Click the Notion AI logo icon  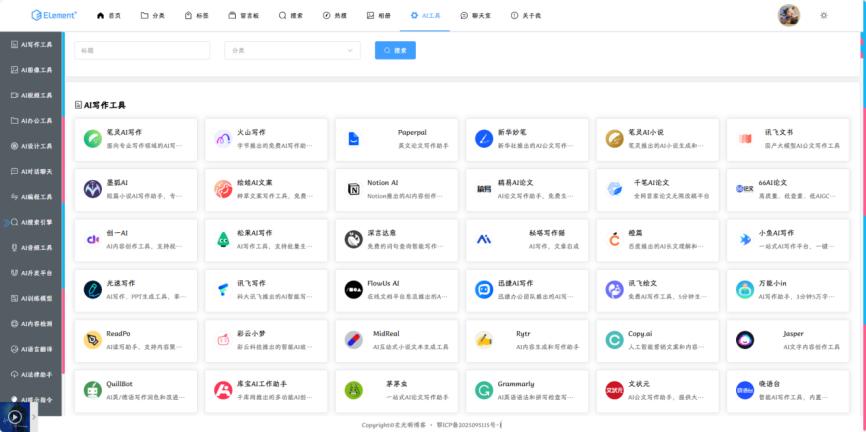click(x=353, y=189)
